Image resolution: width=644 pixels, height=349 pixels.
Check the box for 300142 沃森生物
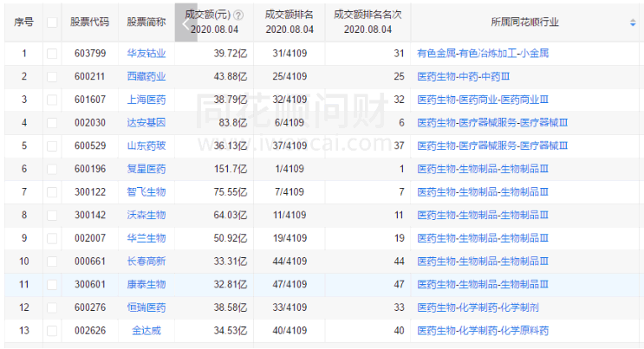(52, 215)
